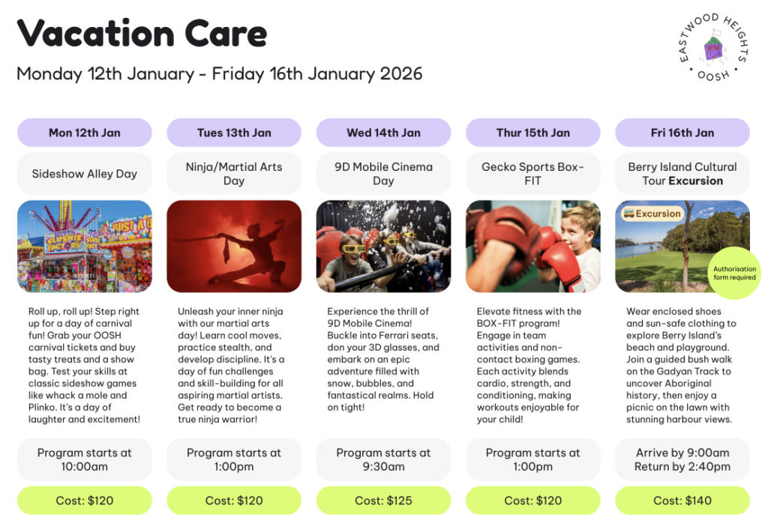Click the bus icon on Excursion badge
The height and width of the screenshot is (532, 768).
click(x=628, y=214)
